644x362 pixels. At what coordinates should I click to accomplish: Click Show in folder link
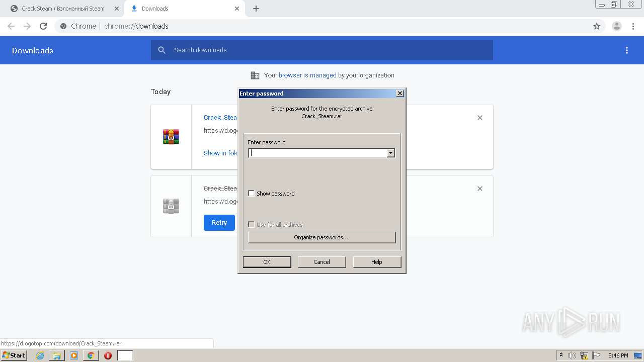tap(221, 153)
